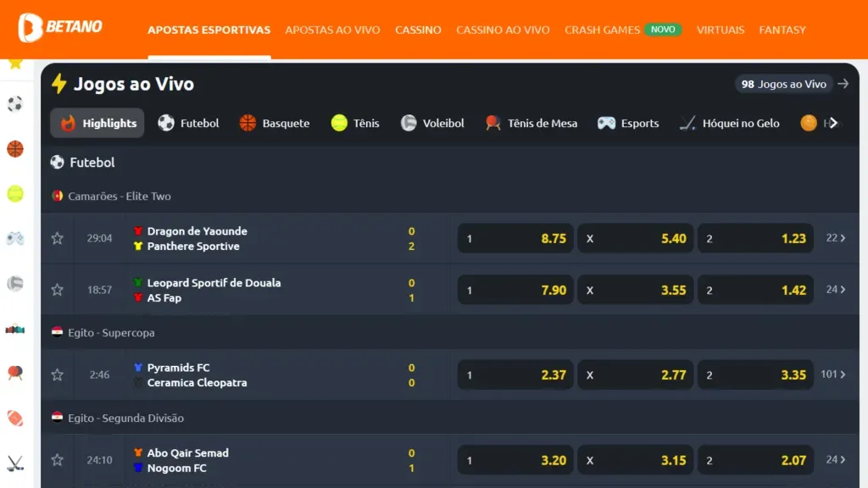
Task: Click the favorites star at sidebar top
Action: (x=14, y=62)
